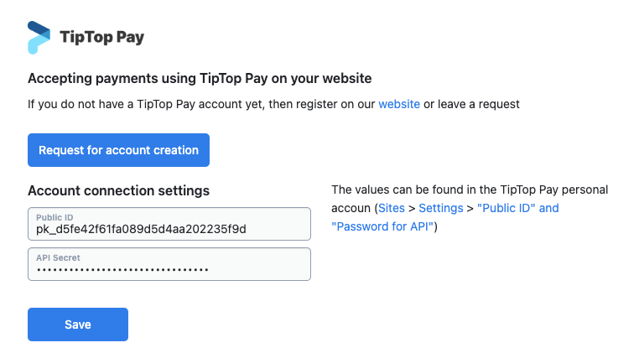This screenshot has width=644, height=353.
Task: Click the masked dots in API Secret
Action: [x=122, y=269]
